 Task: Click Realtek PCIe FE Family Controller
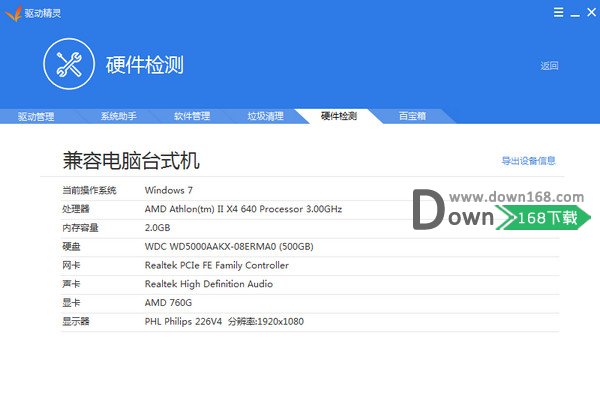pos(217,265)
